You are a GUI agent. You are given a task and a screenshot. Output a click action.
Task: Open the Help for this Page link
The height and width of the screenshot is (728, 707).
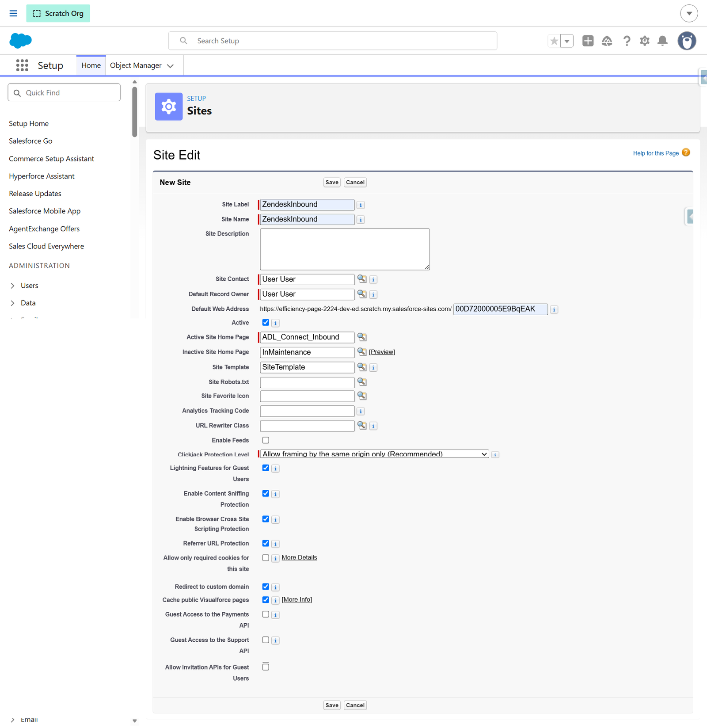(656, 153)
